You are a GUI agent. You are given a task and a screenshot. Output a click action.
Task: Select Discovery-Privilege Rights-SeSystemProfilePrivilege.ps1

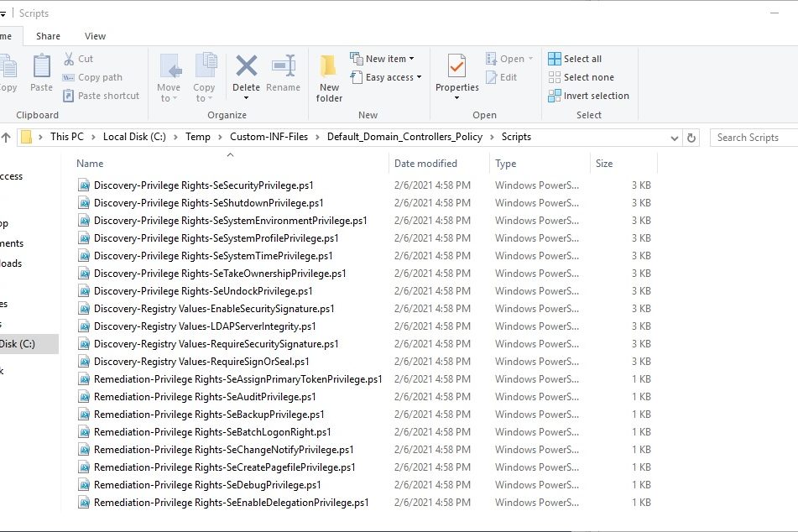[216, 238]
